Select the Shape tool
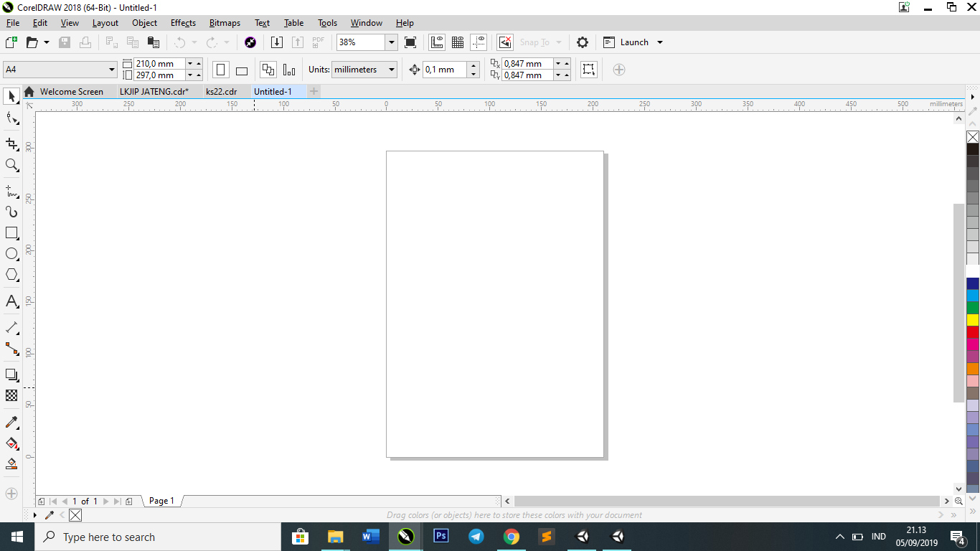The height and width of the screenshot is (551, 980). 11,118
